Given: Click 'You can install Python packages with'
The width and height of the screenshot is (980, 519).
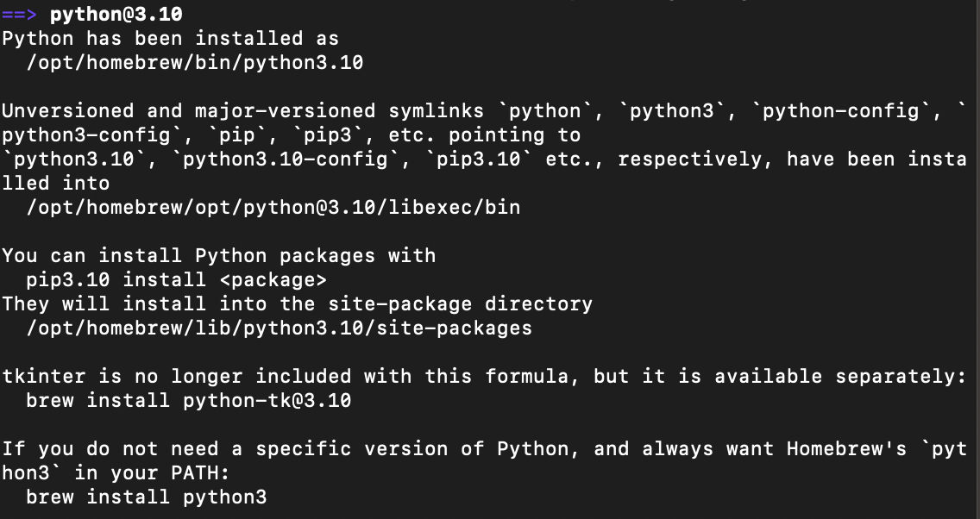Looking at the screenshot, I should [x=219, y=255].
